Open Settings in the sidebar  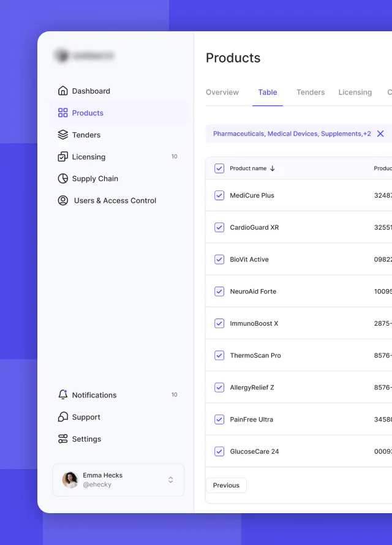[118, 438]
